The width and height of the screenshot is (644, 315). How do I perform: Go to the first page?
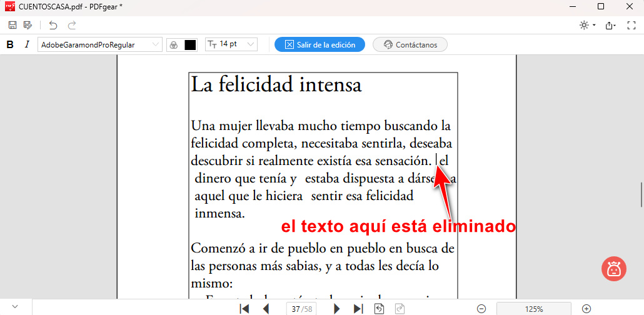pos(244,308)
